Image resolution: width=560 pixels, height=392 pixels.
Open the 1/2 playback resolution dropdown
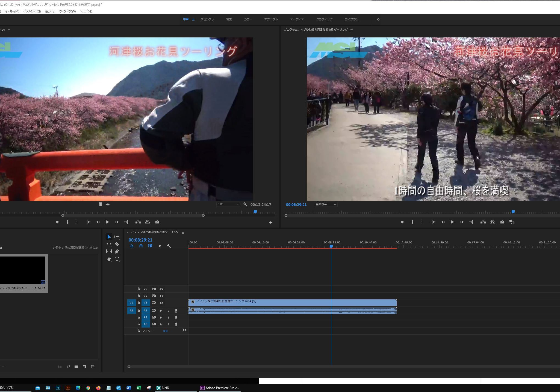228,204
